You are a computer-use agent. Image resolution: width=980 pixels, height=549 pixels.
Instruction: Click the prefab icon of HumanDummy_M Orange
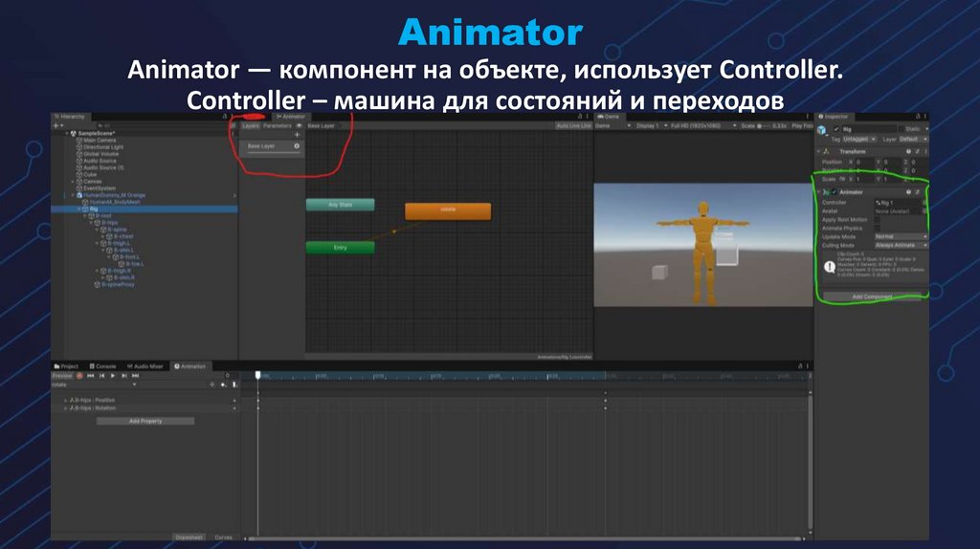click(x=79, y=195)
